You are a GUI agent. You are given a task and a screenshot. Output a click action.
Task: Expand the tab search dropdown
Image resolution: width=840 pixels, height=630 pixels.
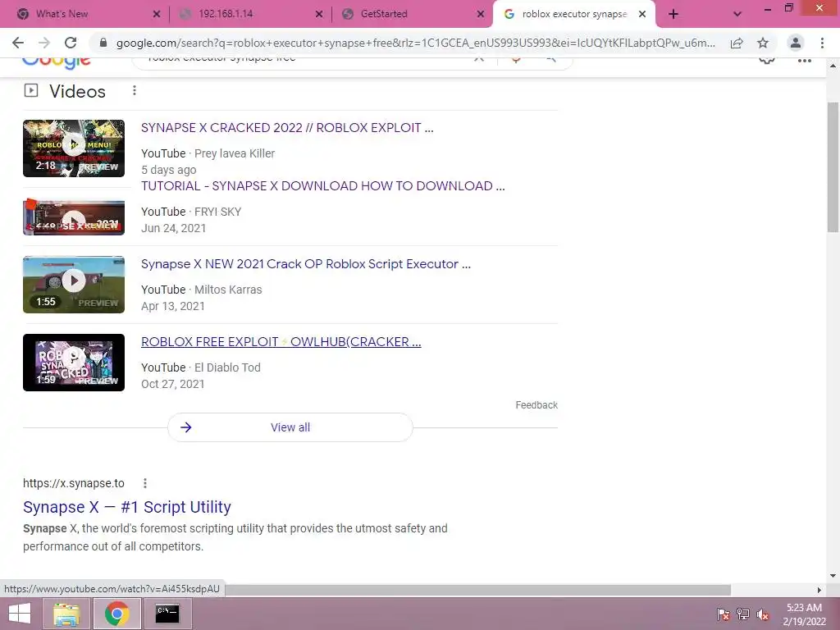[737, 14]
